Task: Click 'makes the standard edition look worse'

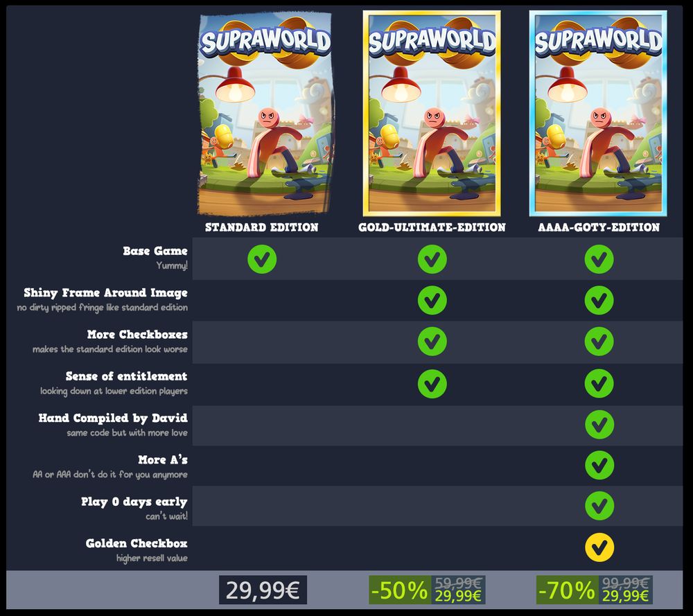Action: pos(110,349)
